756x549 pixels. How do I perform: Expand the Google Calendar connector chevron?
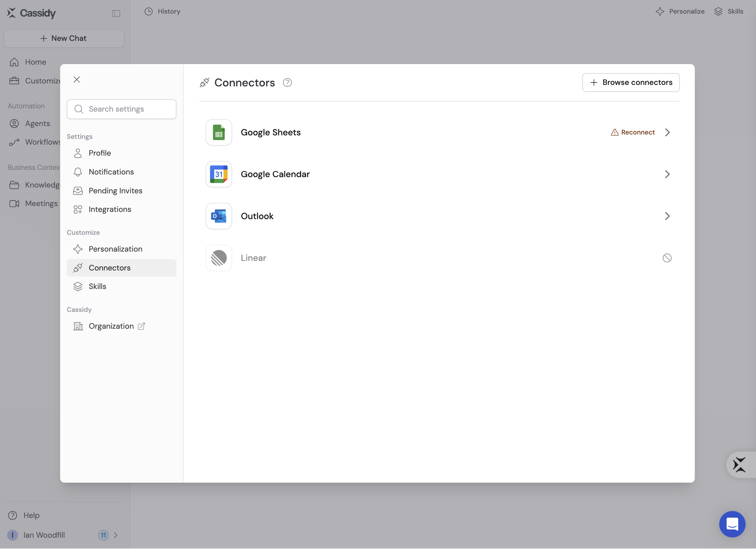pyautogui.click(x=667, y=174)
